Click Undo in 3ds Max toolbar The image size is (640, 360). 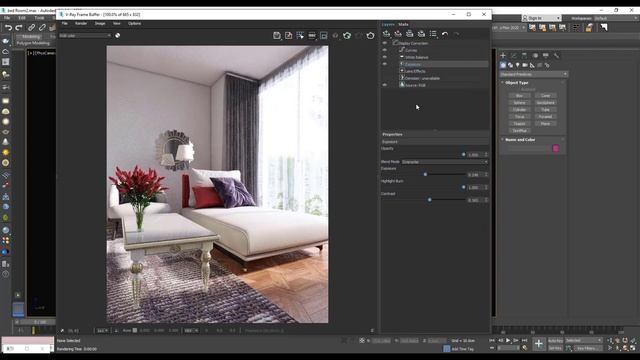click(9, 28)
